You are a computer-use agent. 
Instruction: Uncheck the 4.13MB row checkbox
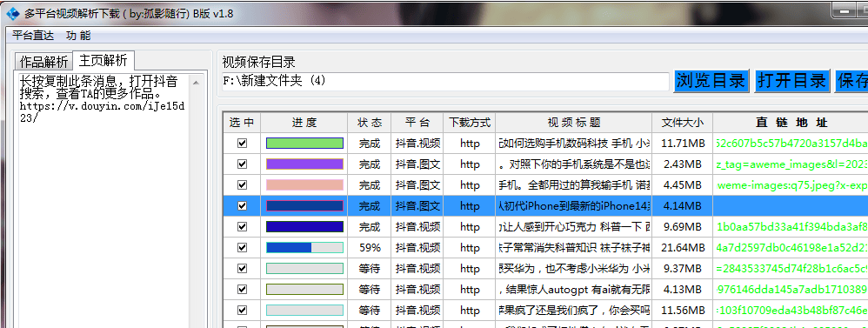point(242,289)
